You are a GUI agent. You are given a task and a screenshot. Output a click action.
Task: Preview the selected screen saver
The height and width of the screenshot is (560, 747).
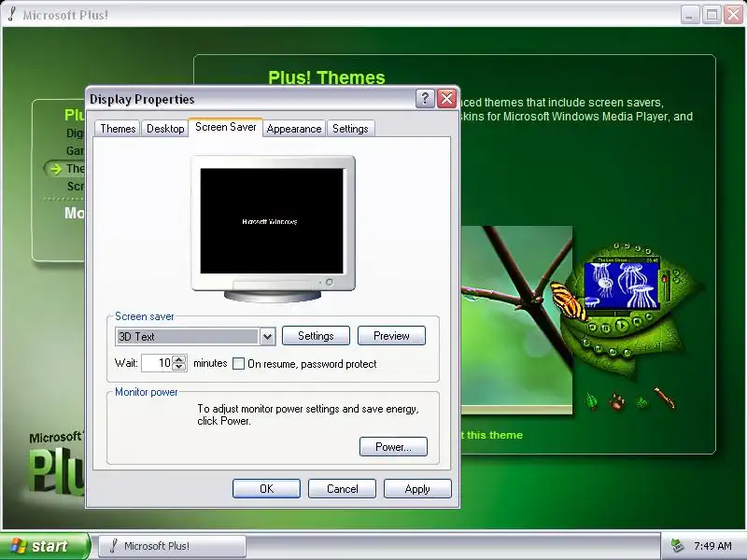point(391,336)
